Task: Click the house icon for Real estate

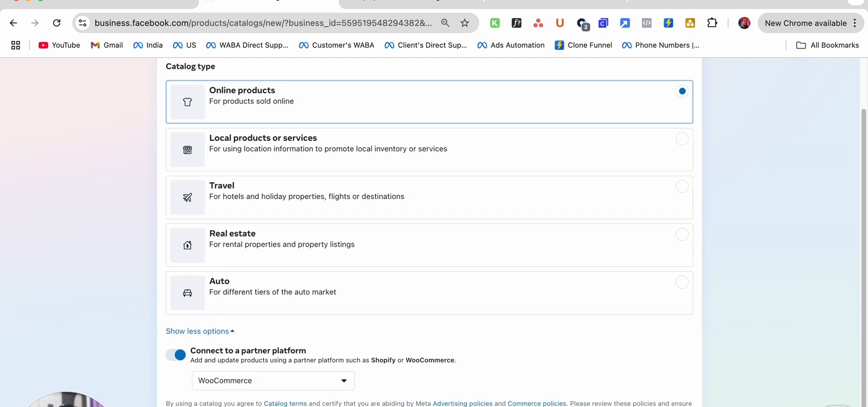Action: pos(187,245)
